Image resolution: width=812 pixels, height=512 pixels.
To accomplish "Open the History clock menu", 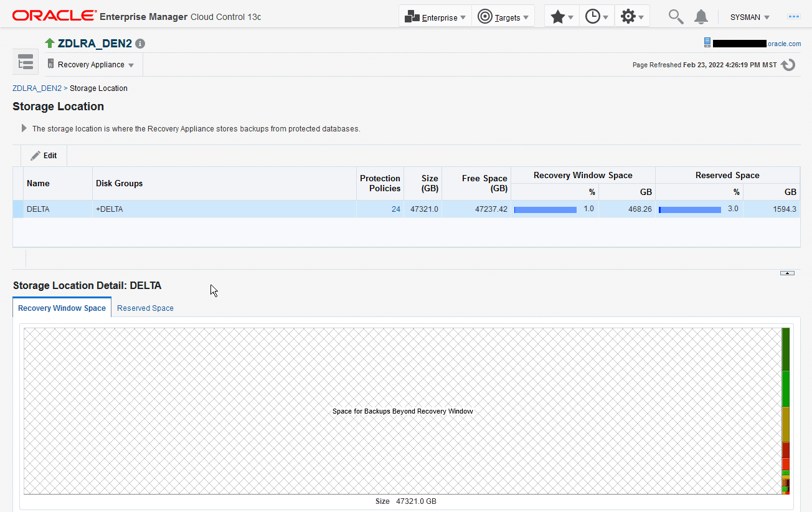I will tap(597, 17).
